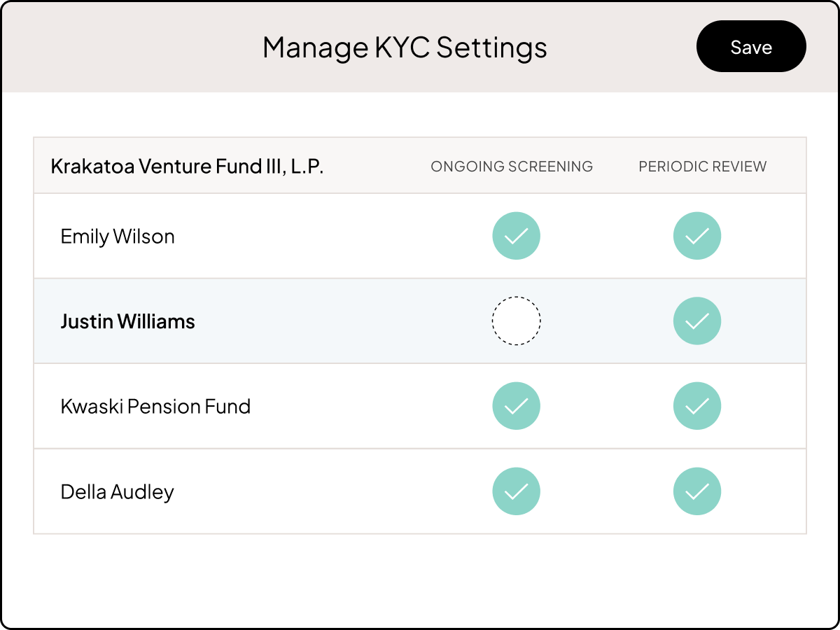Turn off periodic review for Kwaski Pension Fund

point(697,406)
